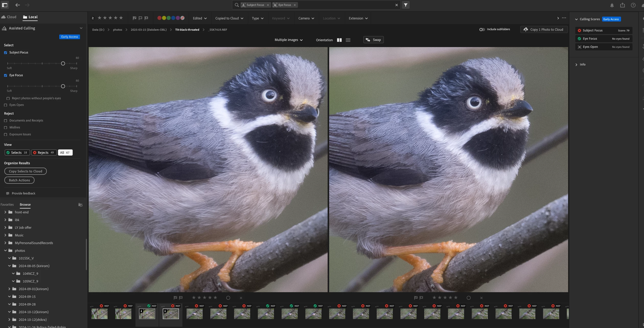Image resolution: width=644 pixels, height=328 pixels.
Task: Click the pick flag filter icon
Action: coord(134,18)
